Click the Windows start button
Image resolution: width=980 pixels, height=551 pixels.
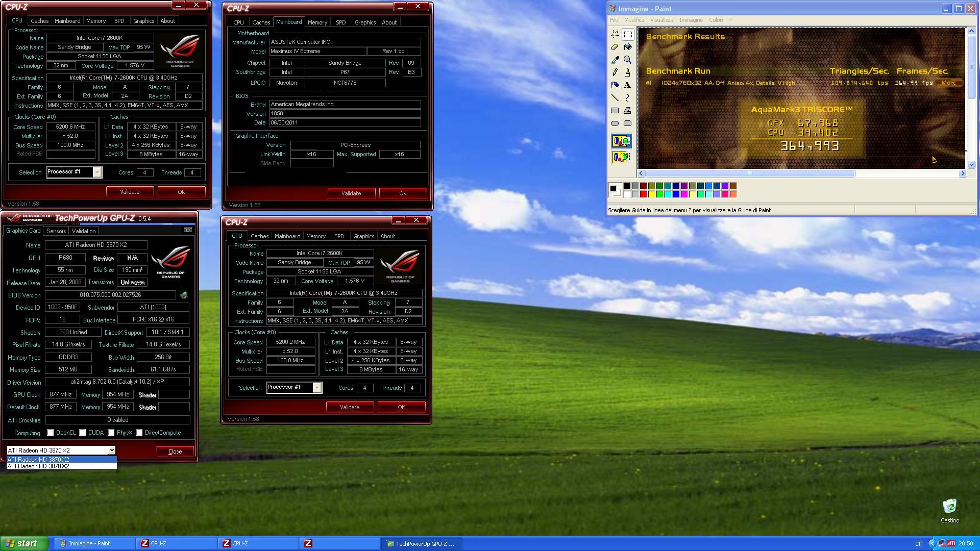coord(24,543)
